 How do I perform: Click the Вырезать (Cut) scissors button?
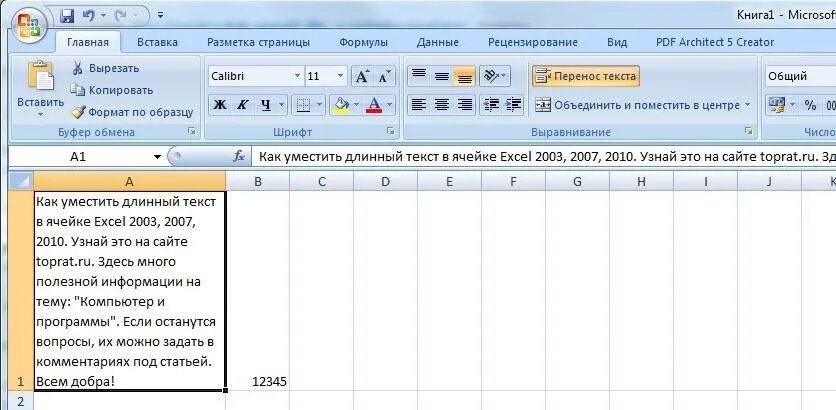coord(105,68)
